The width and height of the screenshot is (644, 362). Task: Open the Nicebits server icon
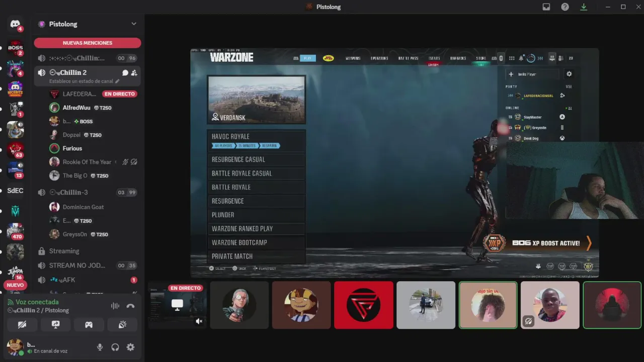[x=15, y=88]
